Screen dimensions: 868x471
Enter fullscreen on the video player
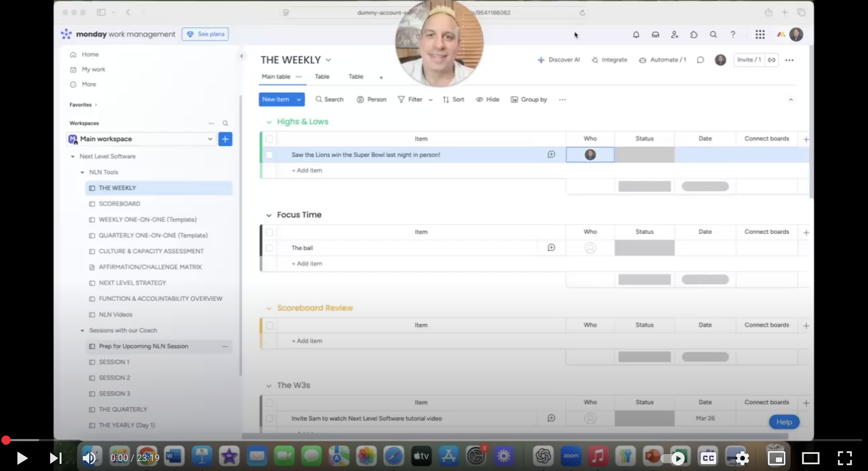tap(844, 458)
